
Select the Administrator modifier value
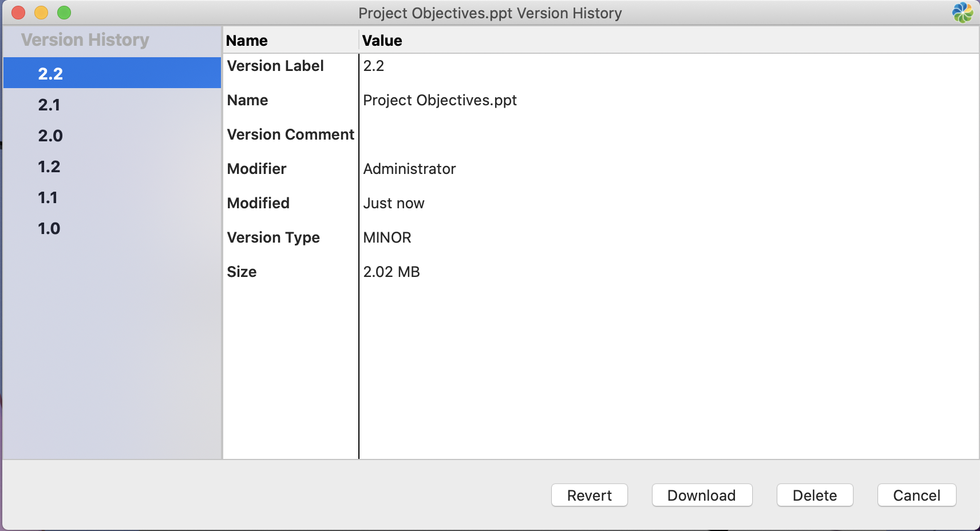click(409, 169)
